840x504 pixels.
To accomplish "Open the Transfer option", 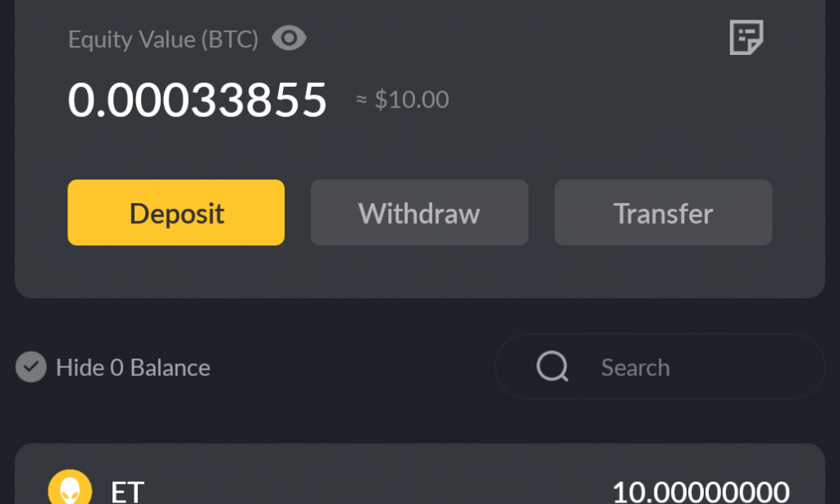I will pyautogui.click(x=663, y=213).
